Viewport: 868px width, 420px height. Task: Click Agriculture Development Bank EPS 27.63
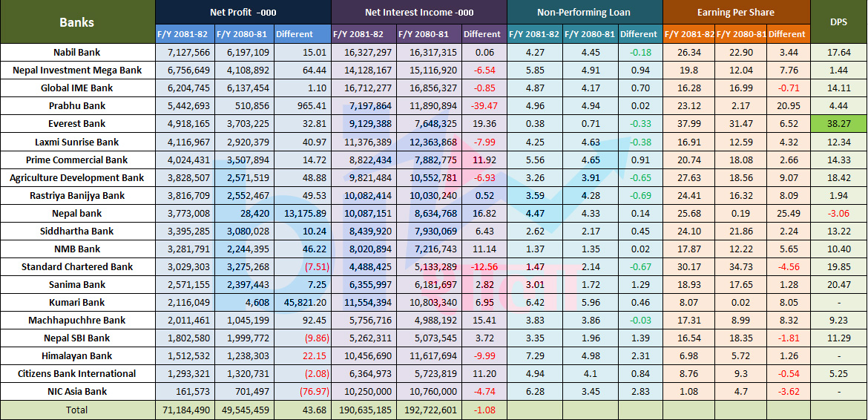688,177
